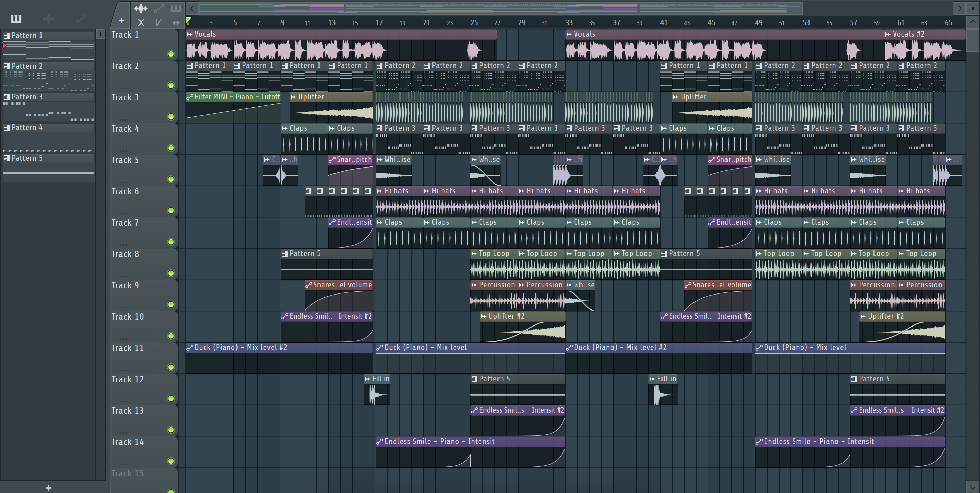Filter playlist to pattern clips via piano icon
The image size is (980, 493).
(x=176, y=8)
